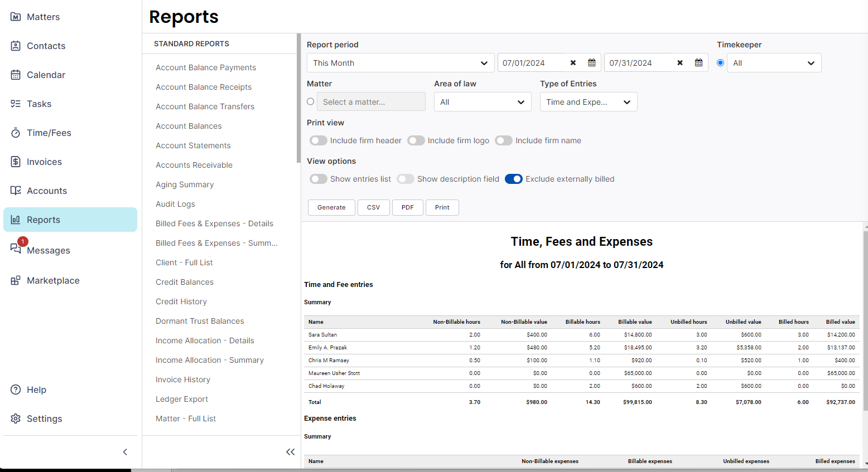Click the Print button
Image resolution: width=868 pixels, height=472 pixels.
(x=442, y=207)
